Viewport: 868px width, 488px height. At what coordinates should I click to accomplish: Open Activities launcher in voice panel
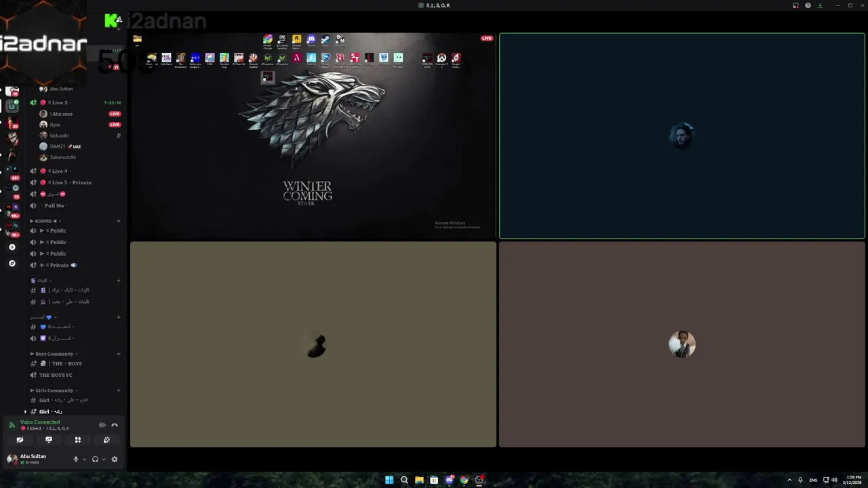[x=78, y=440]
